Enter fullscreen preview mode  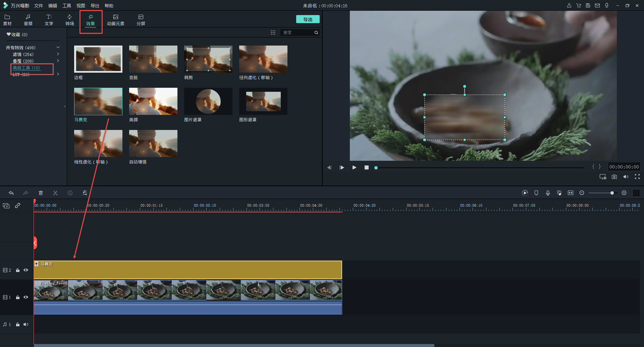637,177
